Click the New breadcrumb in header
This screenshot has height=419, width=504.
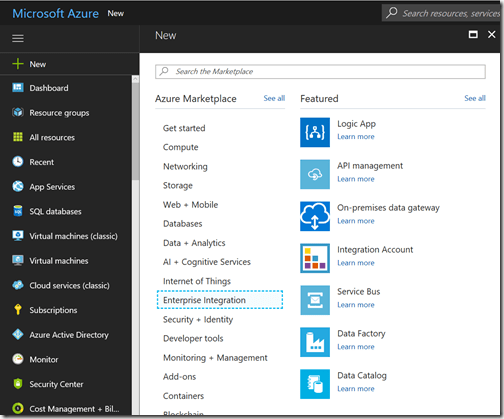(115, 13)
